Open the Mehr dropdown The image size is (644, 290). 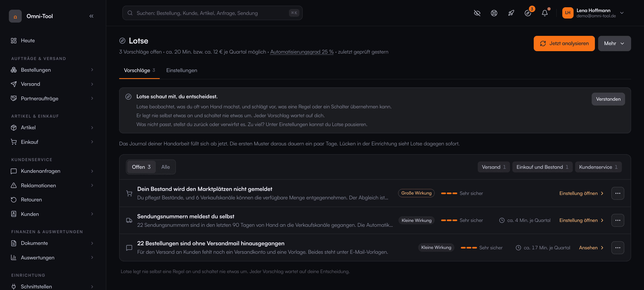[x=614, y=43]
